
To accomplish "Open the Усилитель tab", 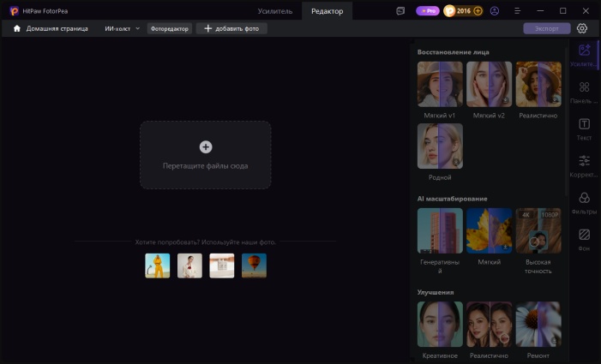I will pos(275,11).
